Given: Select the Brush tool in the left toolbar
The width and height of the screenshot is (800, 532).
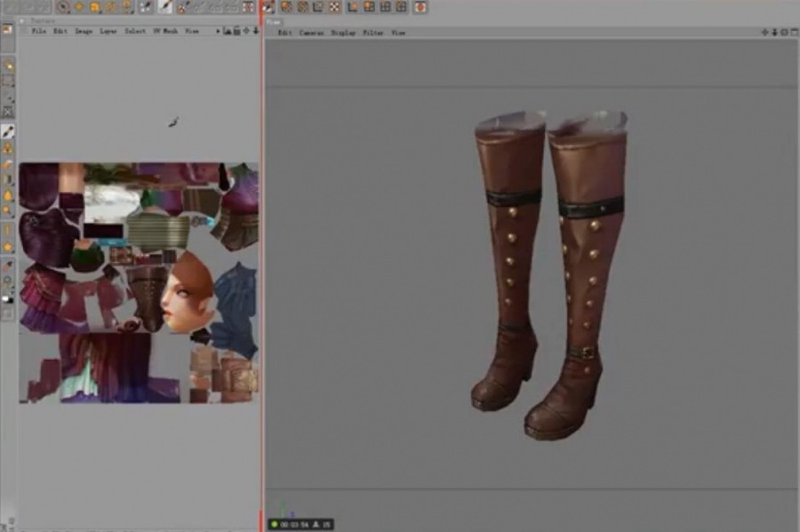Looking at the screenshot, I should pyautogui.click(x=8, y=131).
